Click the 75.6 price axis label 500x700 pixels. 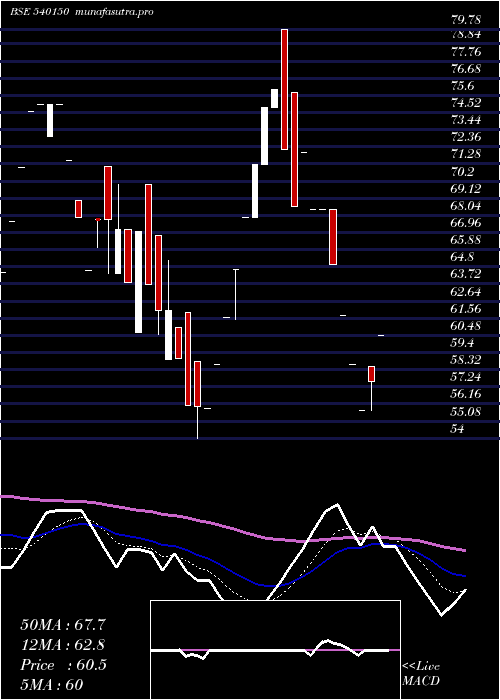[463, 86]
